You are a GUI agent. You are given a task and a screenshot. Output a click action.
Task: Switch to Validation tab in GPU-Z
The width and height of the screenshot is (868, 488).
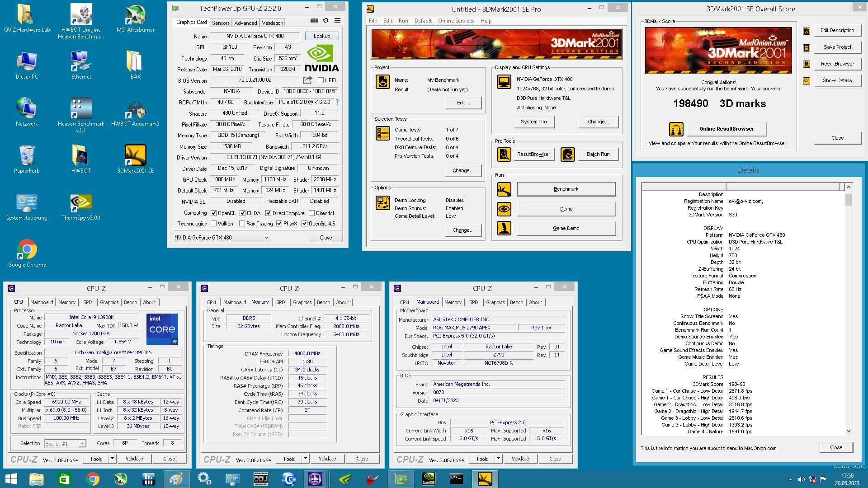pyautogui.click(x=272, y=23)
